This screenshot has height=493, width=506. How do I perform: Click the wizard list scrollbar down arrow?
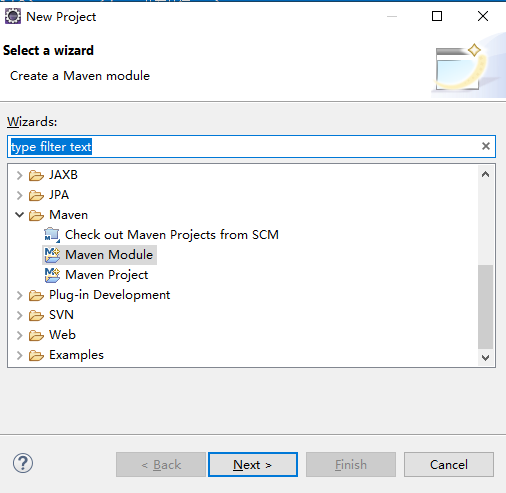(486, 358)
